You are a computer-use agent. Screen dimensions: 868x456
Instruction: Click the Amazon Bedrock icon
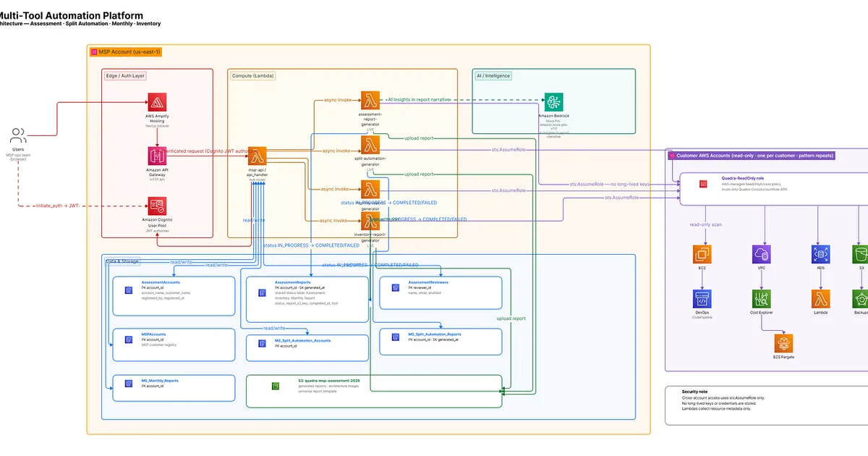tap(555, 103)
